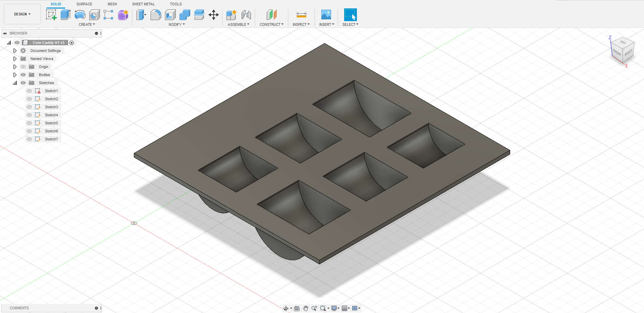
Task: Show Sketch1 with its eye icon
Action: tap(29, 91)
